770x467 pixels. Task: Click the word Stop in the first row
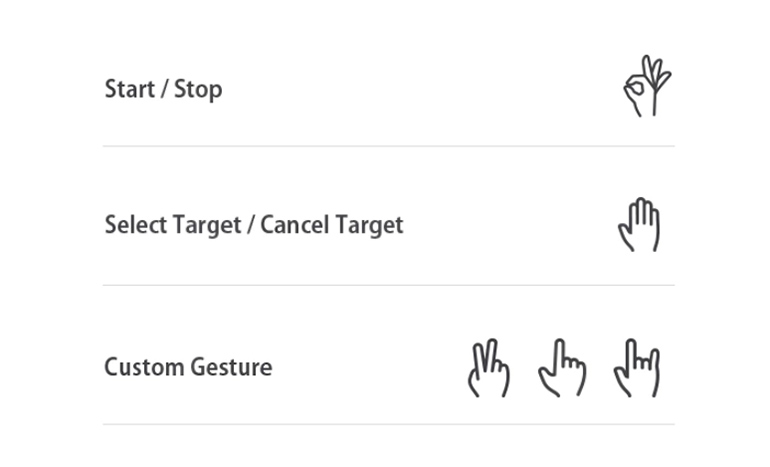point(198,89)
